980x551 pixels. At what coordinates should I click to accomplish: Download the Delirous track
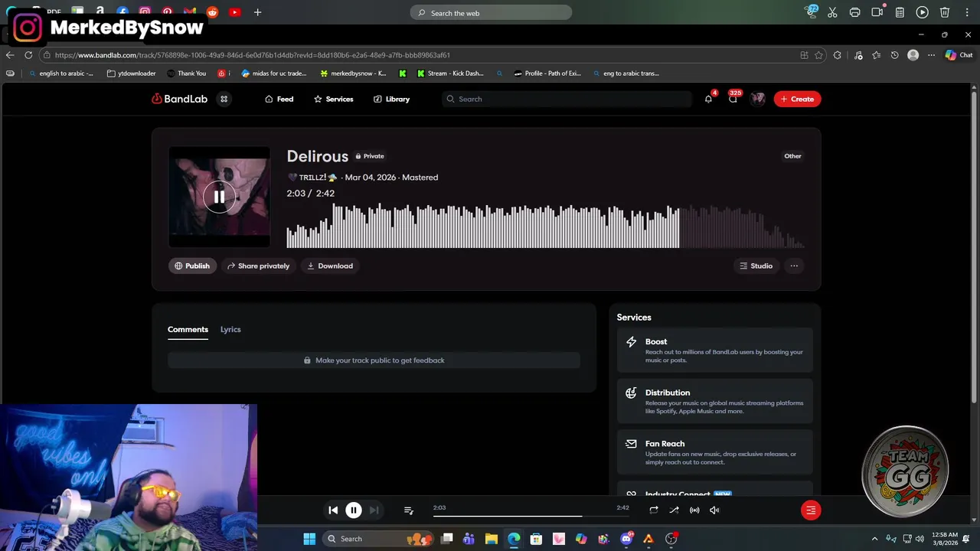click(x=330, y=266)
